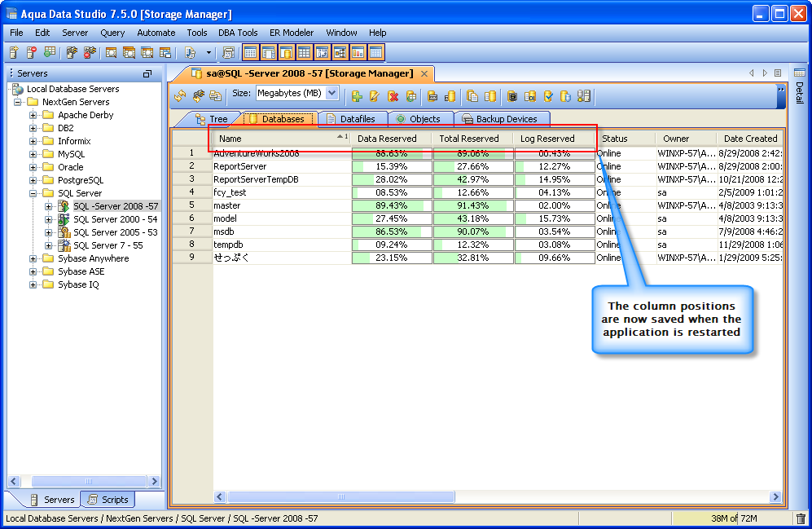Create database with green plus cylinder icon

[356, 96]
